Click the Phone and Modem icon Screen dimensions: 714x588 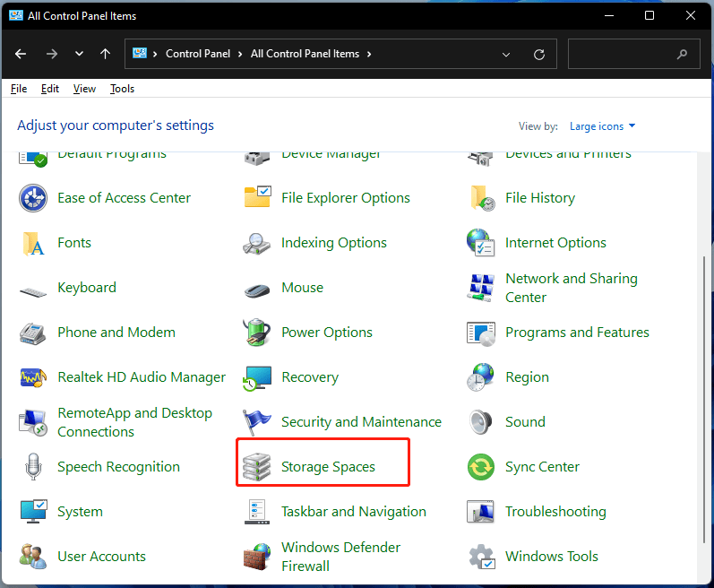pos(33,333)
